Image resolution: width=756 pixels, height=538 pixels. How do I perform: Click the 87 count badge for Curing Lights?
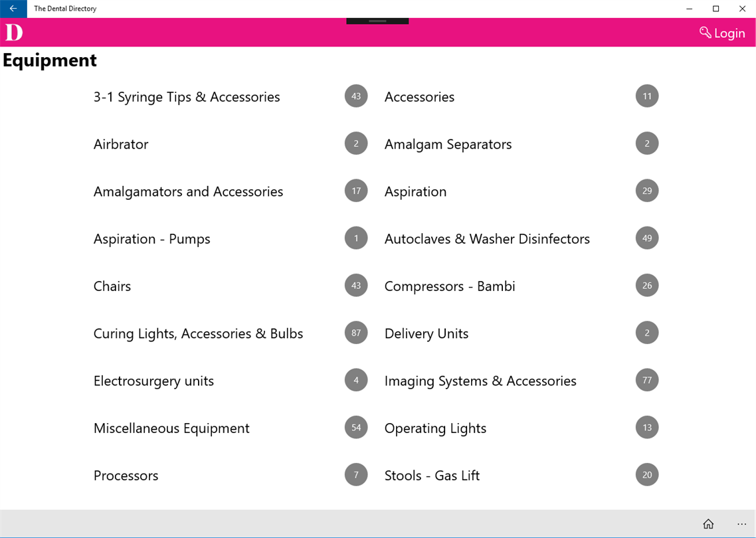pos(356,333)
